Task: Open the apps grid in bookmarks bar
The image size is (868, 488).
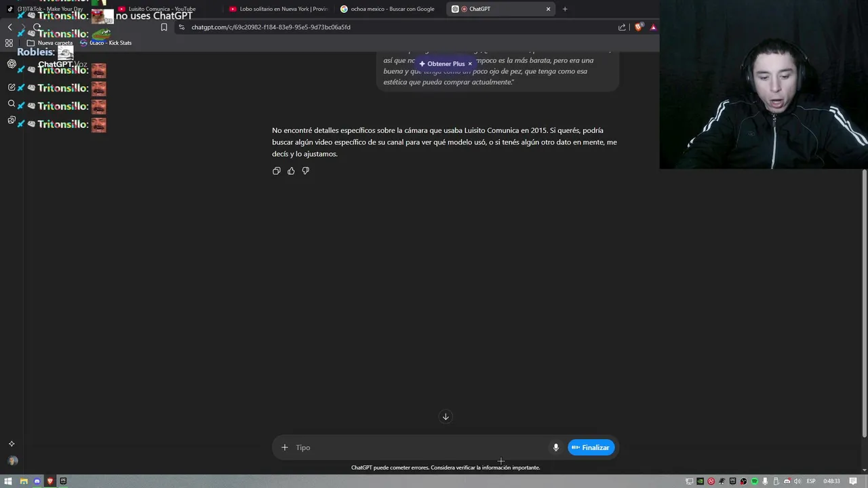Action: [9, 43]
